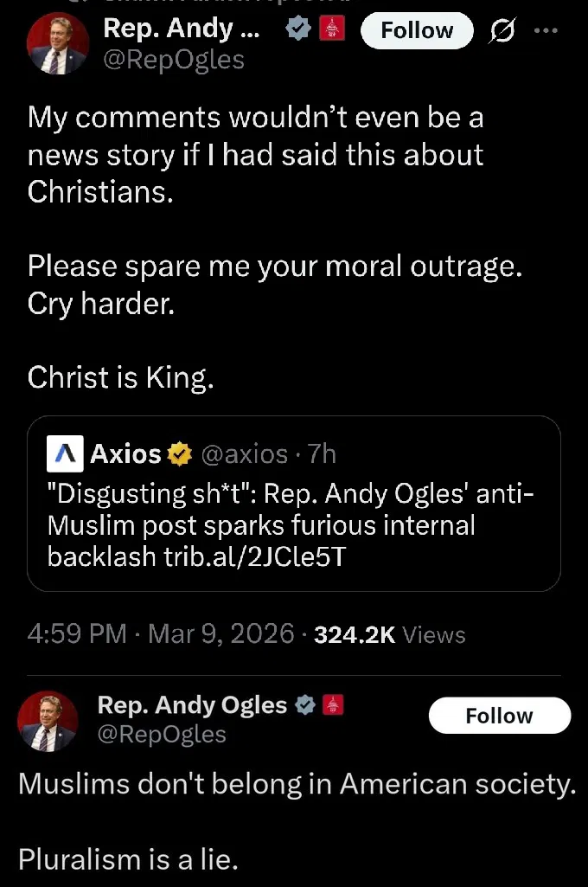The height and width of the screenshot is (887, 588).
Task: Open the top @RepOgles handle
Action: coord(173,59)
